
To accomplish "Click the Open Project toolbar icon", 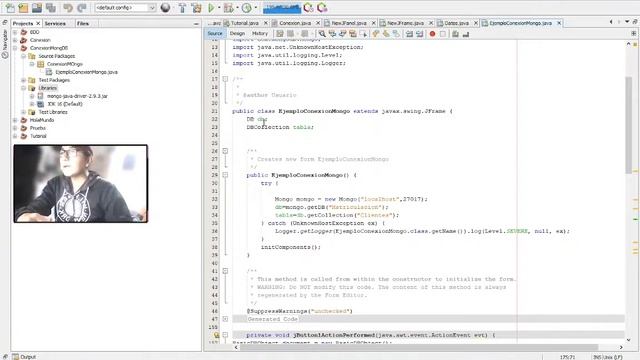I will (37, 7).
